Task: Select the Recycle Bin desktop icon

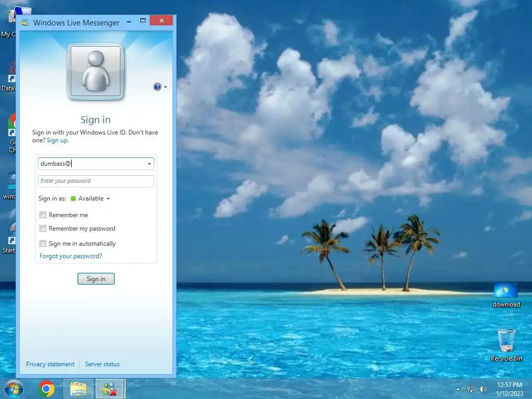Action: [506, 345]
